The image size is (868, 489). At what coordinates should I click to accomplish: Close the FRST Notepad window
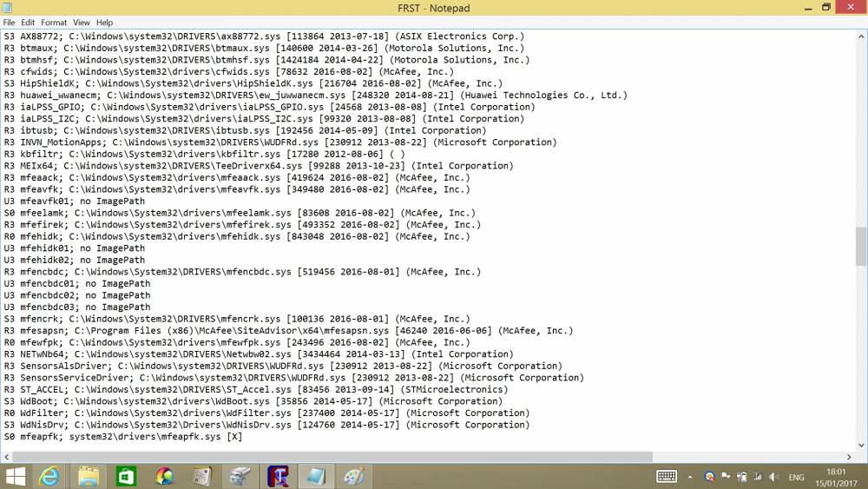851,7
